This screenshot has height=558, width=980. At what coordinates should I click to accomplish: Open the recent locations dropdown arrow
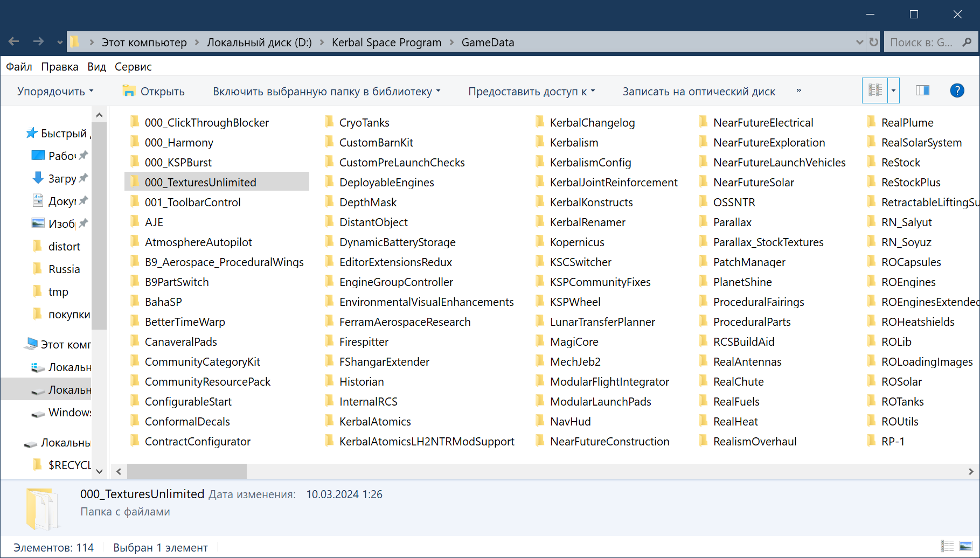click(59, 42)
